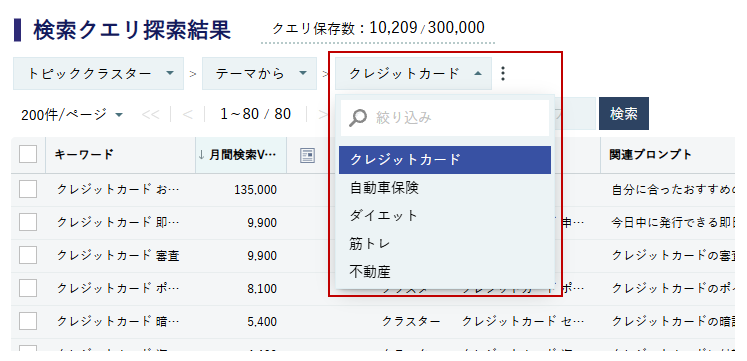The image size is (747, 361).
Task: Expand the トピッククラスター dropdown
Action: point(98,73)
